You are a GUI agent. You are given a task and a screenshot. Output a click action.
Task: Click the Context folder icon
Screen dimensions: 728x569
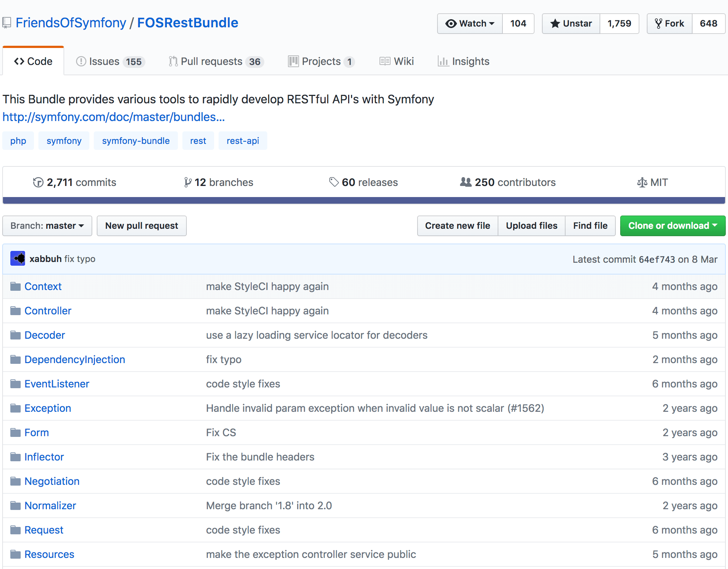(x=16, y=286)
